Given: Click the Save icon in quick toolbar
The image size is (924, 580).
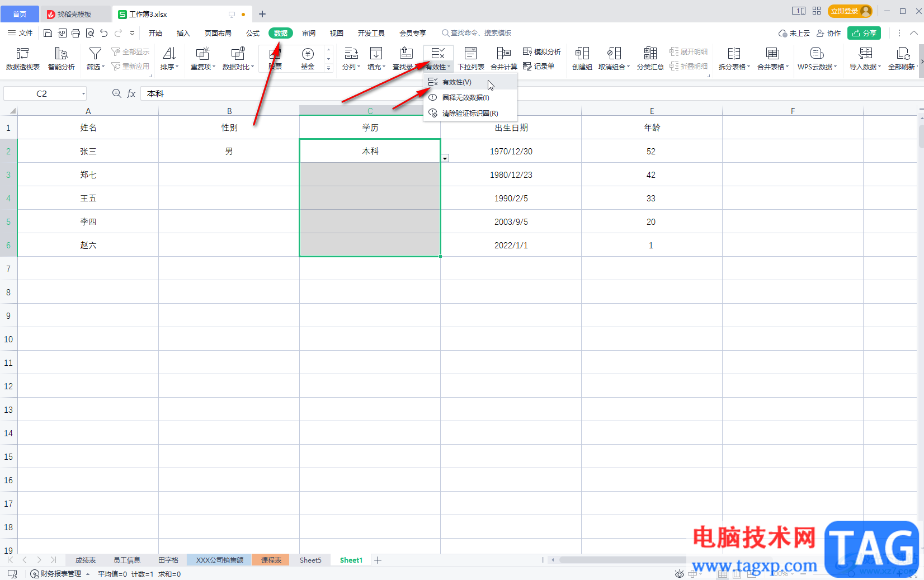Looking at the screenshot, I should click(x=48, y=34).
